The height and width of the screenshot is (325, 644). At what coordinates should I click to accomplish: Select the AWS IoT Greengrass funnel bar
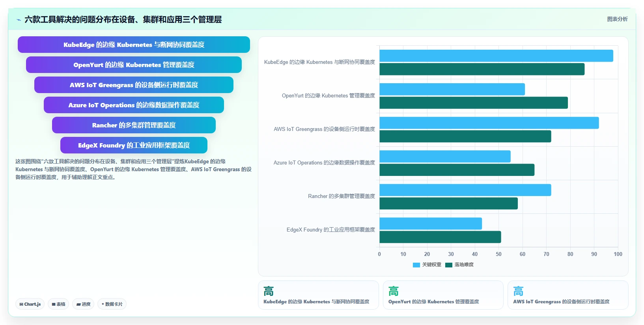click(134, 85)
